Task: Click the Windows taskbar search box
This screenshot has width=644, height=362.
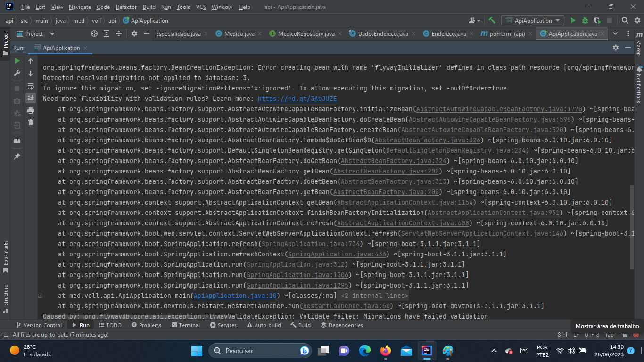Action: point(261,351)
